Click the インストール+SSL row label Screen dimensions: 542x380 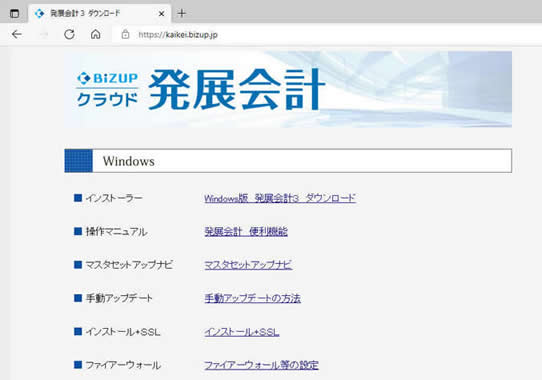click(x=123, y=332)
